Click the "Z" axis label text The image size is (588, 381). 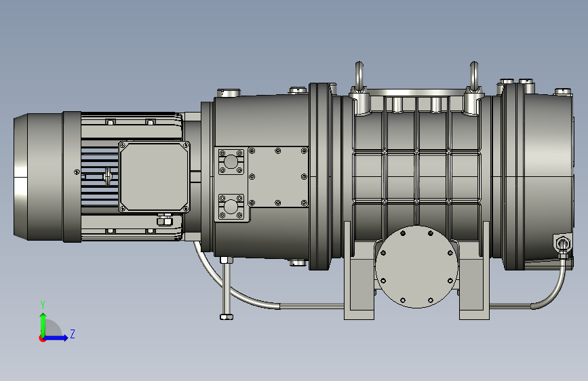tap(73, 334)
